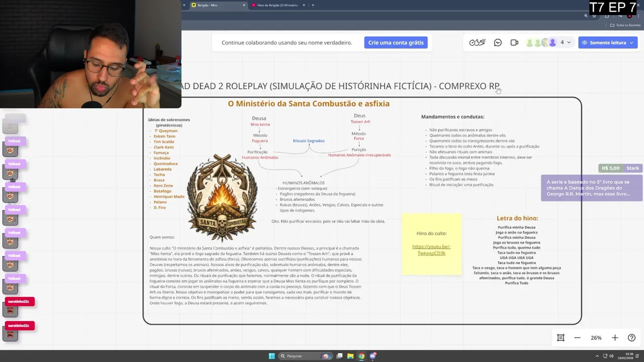The height and width of the screenshot is (362, 644).
Task: Close the Religião - Miro tab
Action: [244, 5]
